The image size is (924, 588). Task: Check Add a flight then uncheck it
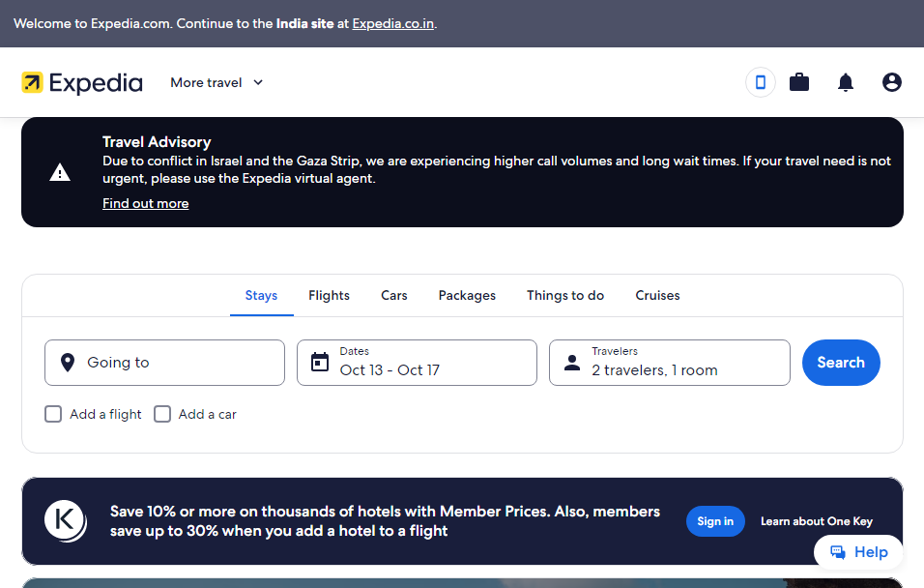coord(53,414)
